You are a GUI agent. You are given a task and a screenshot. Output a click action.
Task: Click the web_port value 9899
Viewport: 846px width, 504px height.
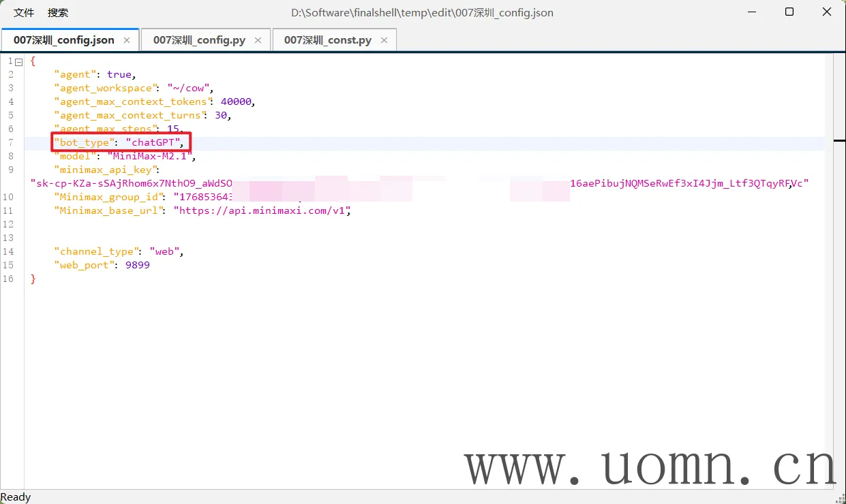(x=138, y=265)
